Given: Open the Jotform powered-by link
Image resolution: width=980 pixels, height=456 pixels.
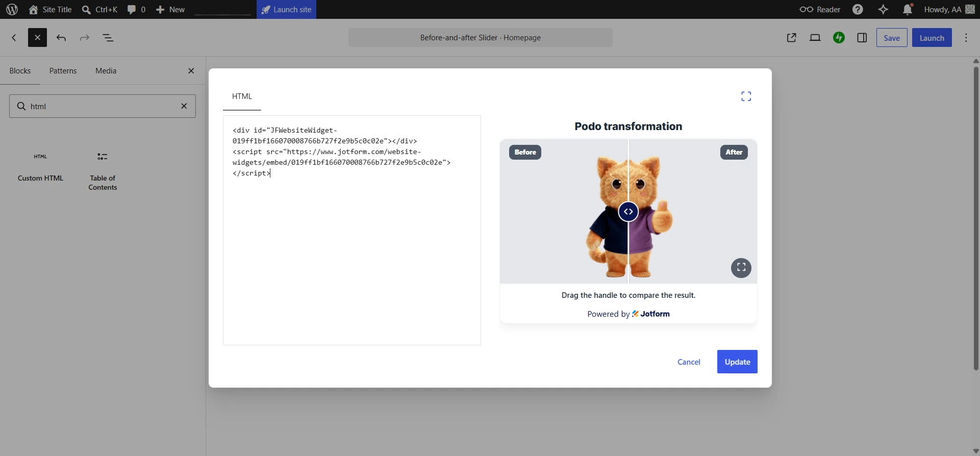Looking at the screenshot, I should pos(629,314).
